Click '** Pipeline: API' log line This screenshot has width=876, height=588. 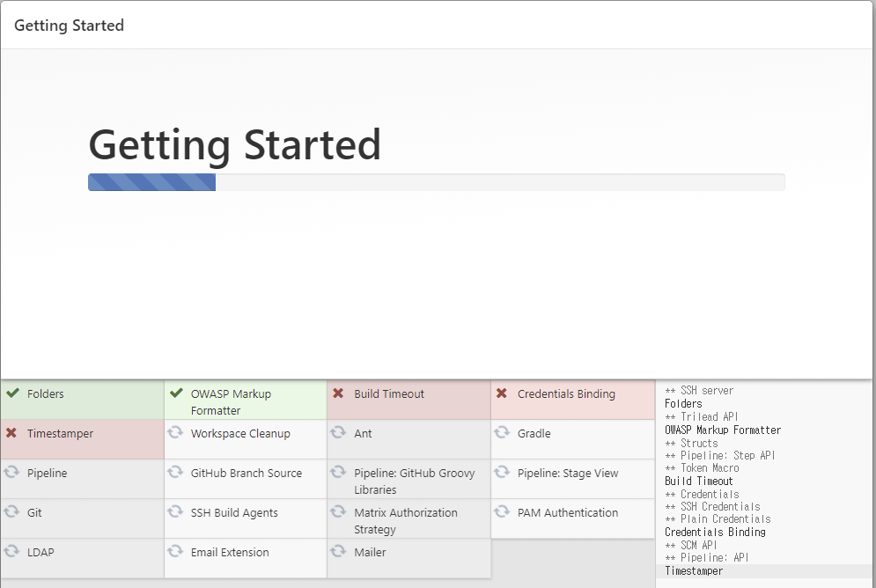tap(706, 557)
